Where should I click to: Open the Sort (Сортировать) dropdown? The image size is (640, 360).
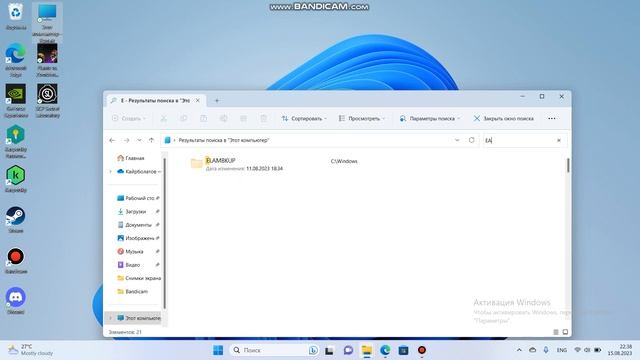coord(304,118)
